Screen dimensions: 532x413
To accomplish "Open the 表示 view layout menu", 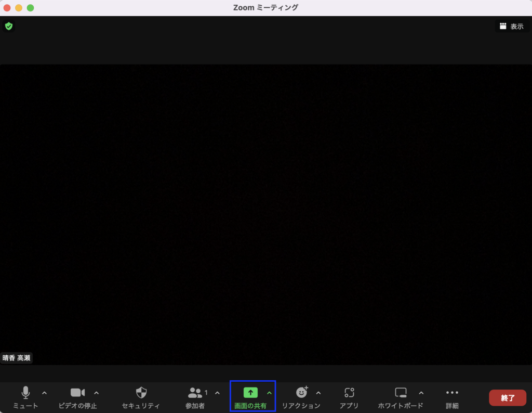I will [511, 27].
